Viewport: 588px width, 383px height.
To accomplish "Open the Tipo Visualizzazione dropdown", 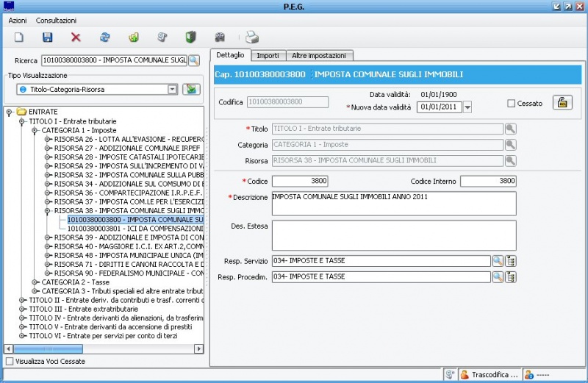I will (x=173, y=89).
